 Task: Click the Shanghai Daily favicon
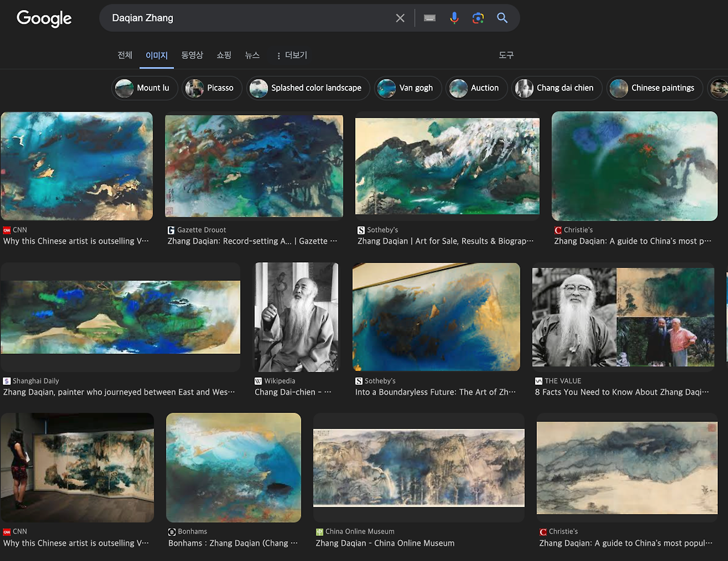coord(7,381)
